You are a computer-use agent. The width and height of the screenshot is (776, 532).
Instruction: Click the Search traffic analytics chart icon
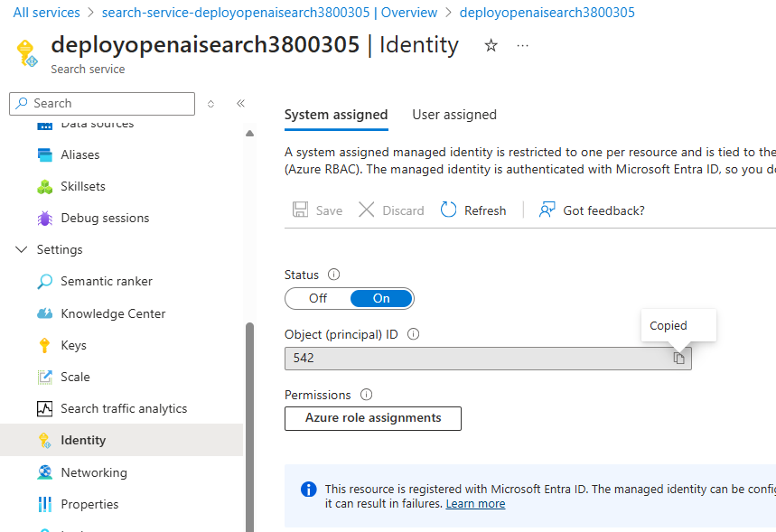point(44,409)
